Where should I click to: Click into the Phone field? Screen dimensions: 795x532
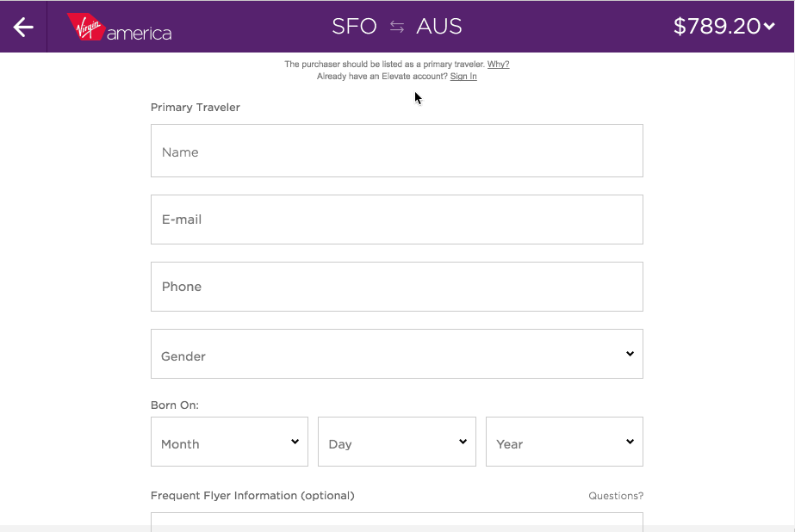(396, 287)
